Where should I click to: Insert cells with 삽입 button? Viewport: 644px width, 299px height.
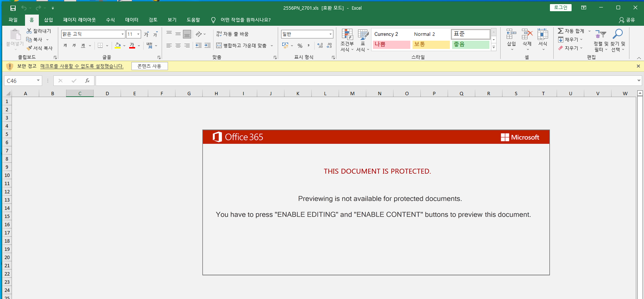point(511,40)
